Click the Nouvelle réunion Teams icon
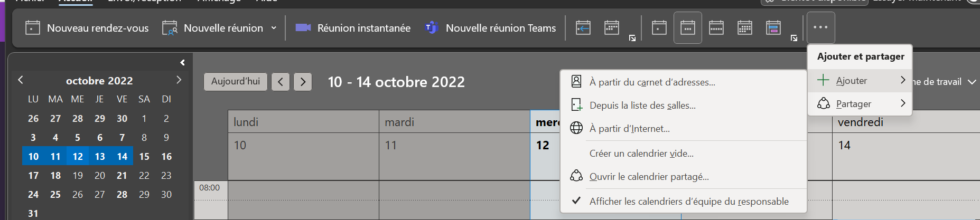 point(432,27)
